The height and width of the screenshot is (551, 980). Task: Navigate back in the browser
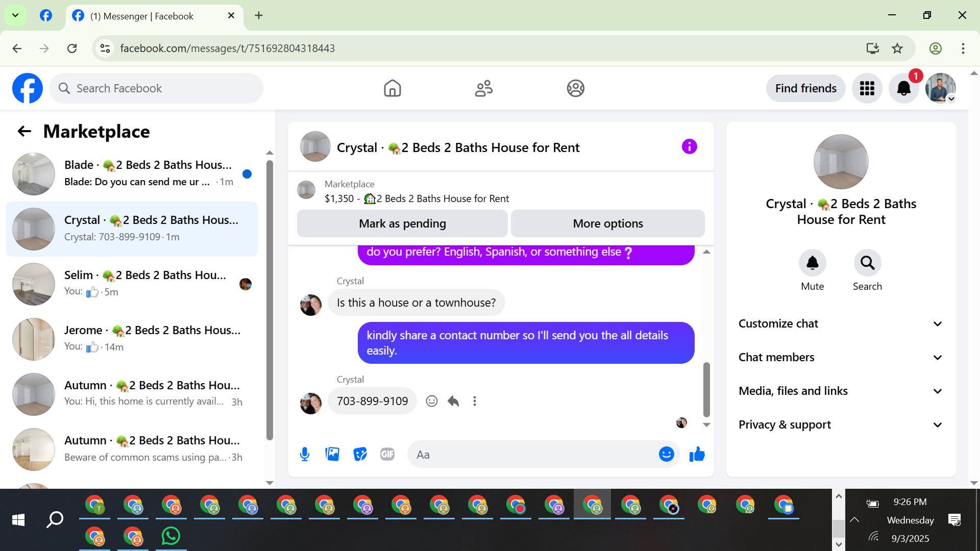coord(17,48)
